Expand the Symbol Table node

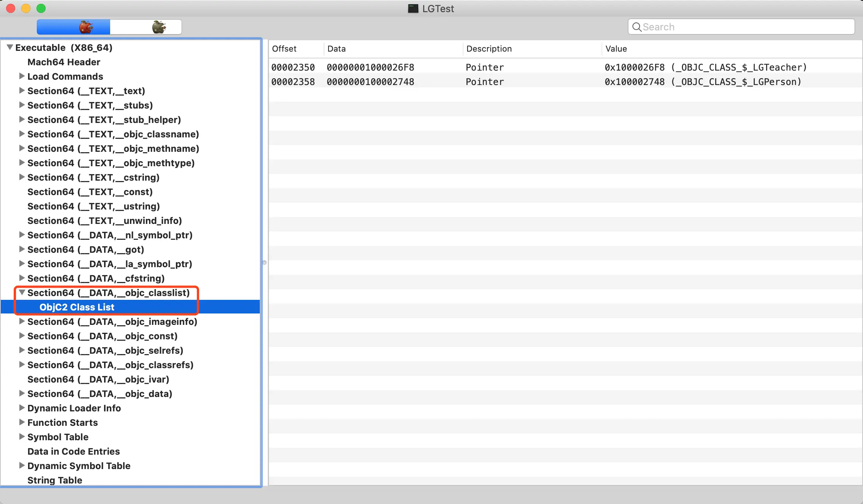click(22, 437)
